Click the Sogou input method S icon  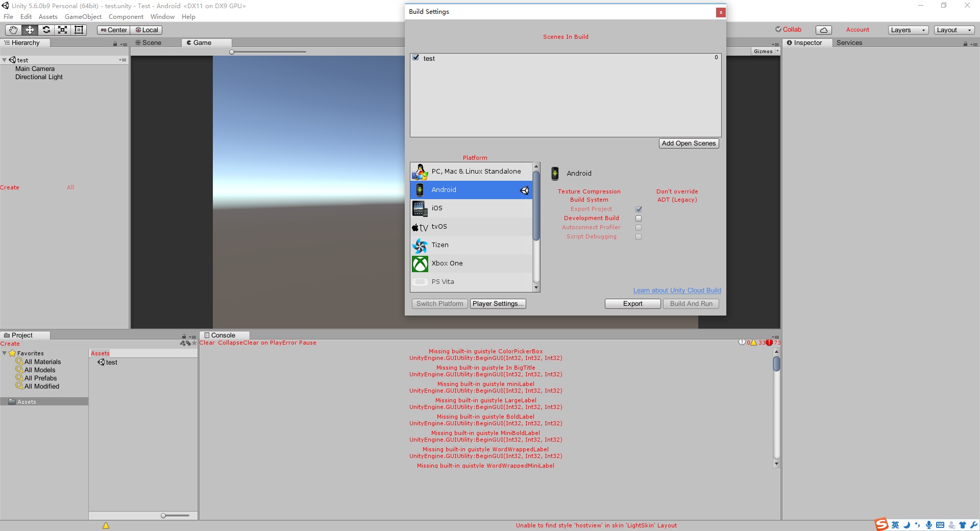pyautogui.click(x=881, y=524)
